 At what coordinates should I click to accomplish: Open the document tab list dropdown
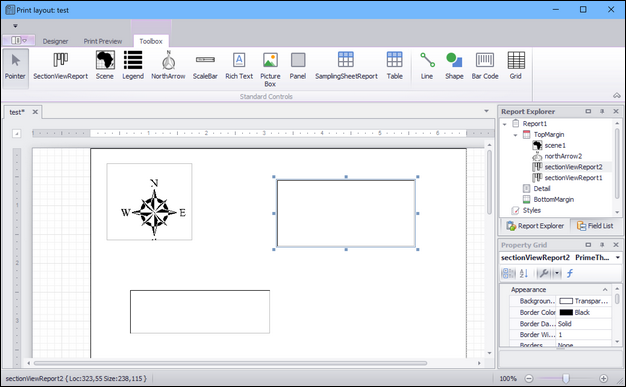click(x=486, y=111)
